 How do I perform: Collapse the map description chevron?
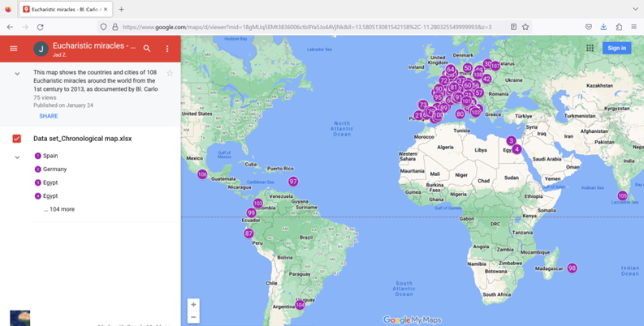point(17,75)
